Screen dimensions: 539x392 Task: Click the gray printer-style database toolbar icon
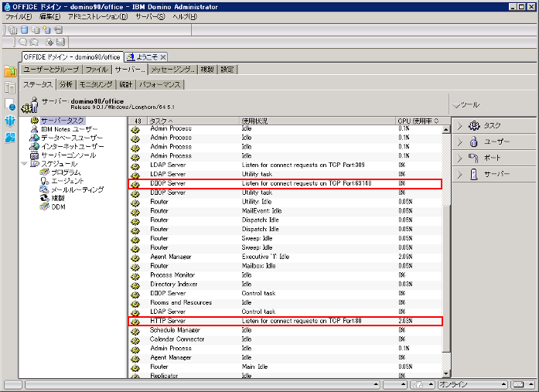tap(59, 30)
